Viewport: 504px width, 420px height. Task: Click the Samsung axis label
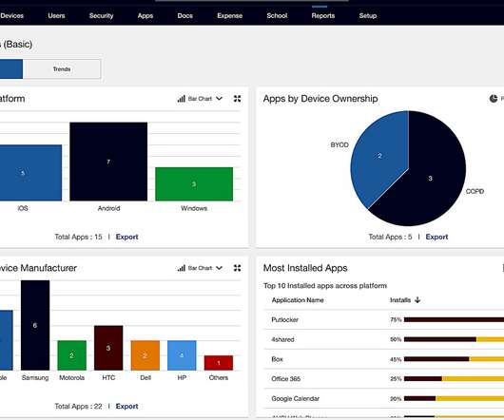35,378
